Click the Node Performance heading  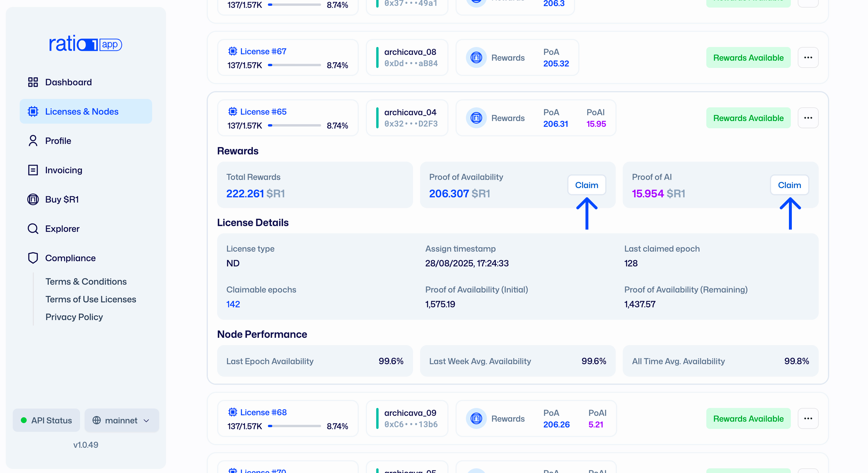(262, 334)
